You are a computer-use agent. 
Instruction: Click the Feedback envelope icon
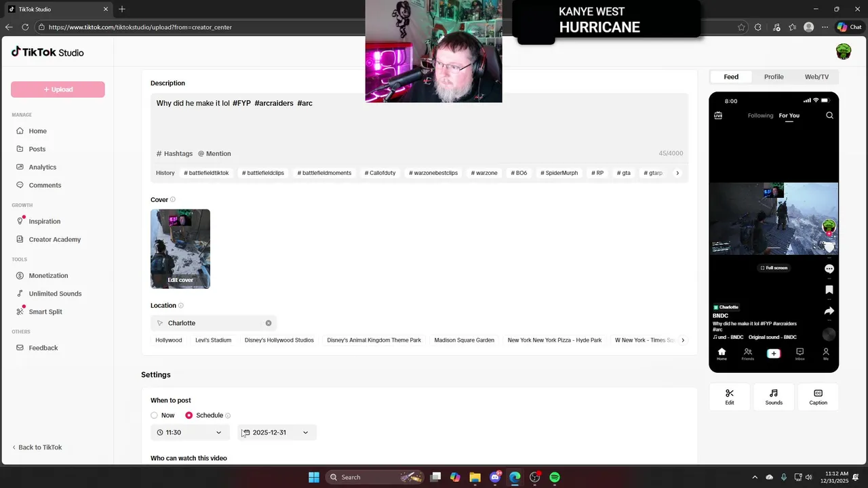(21, 348)
